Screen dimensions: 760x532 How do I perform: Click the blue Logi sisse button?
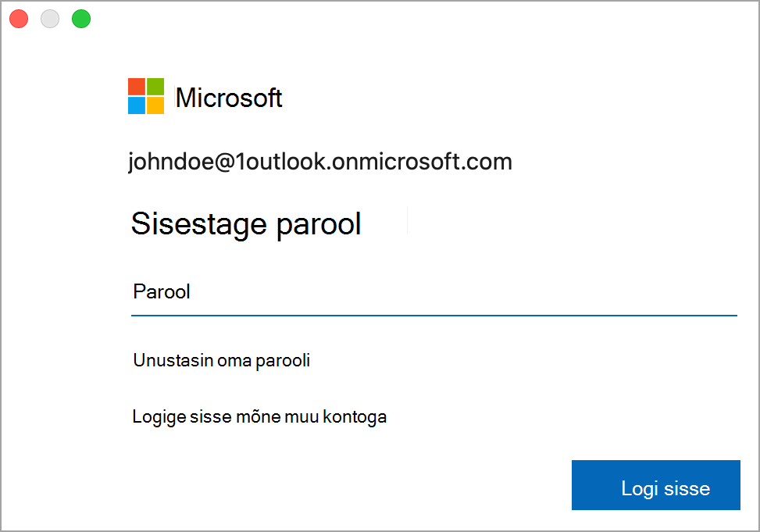656,485
